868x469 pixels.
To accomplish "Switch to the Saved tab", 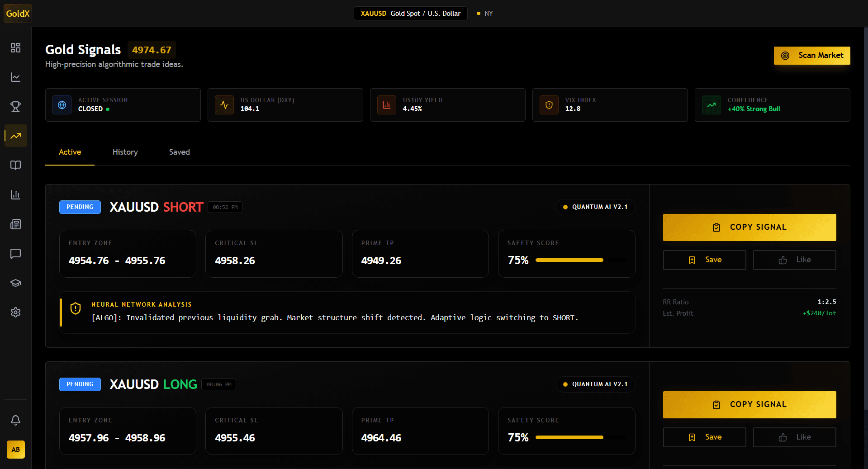I will click(x=179, y=152).
